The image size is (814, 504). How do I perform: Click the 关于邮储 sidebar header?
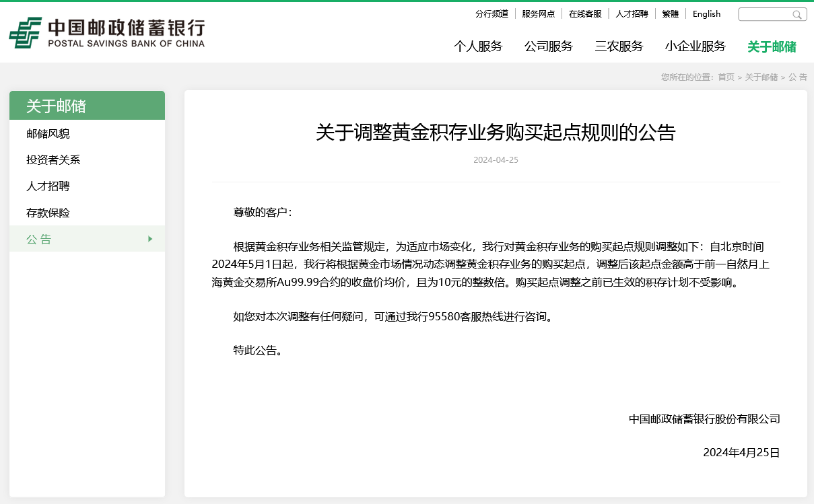87,106
